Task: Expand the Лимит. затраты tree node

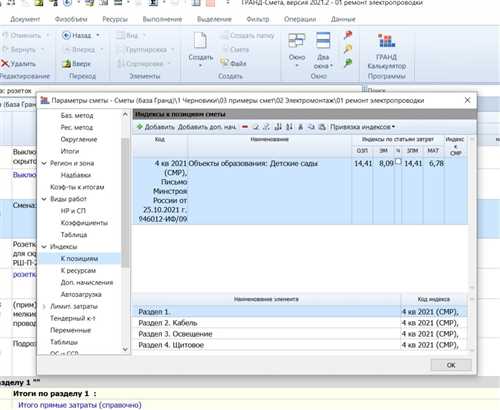Action: pyautogui.click(x=44, y=306)
